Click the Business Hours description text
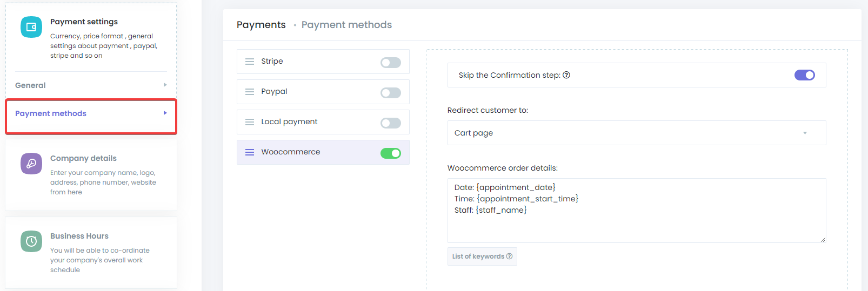The image size is (868, 291). click(100, 260)
